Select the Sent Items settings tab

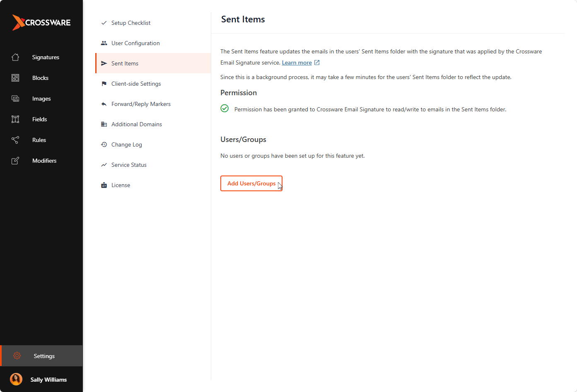coord(153,63)
